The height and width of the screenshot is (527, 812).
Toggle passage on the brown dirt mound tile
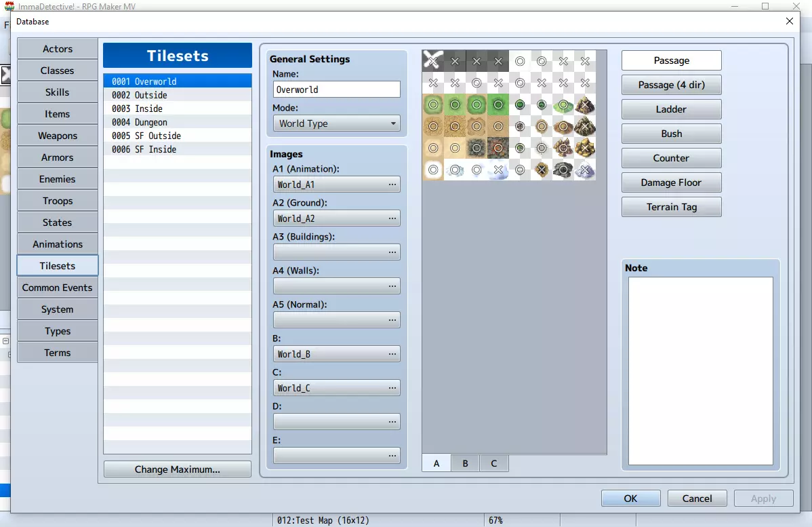563,126
